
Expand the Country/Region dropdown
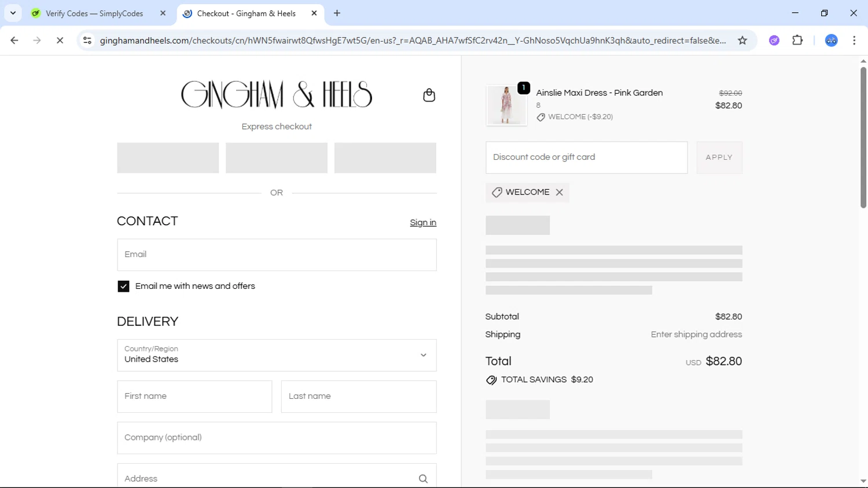[x=277, y=355]
